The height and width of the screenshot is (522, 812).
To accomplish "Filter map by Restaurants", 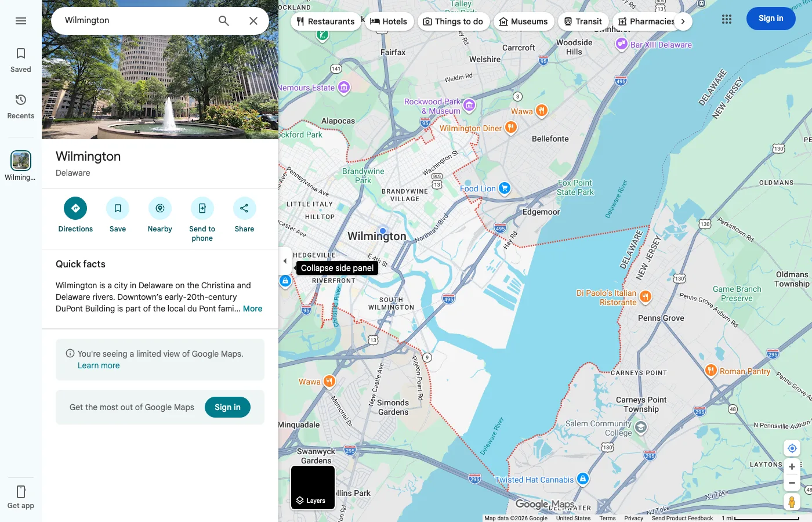I will (x=325, y=21).
